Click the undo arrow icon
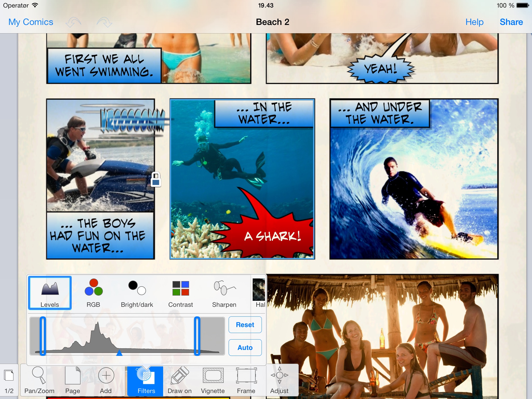532x399 pixels. point(73,22)
